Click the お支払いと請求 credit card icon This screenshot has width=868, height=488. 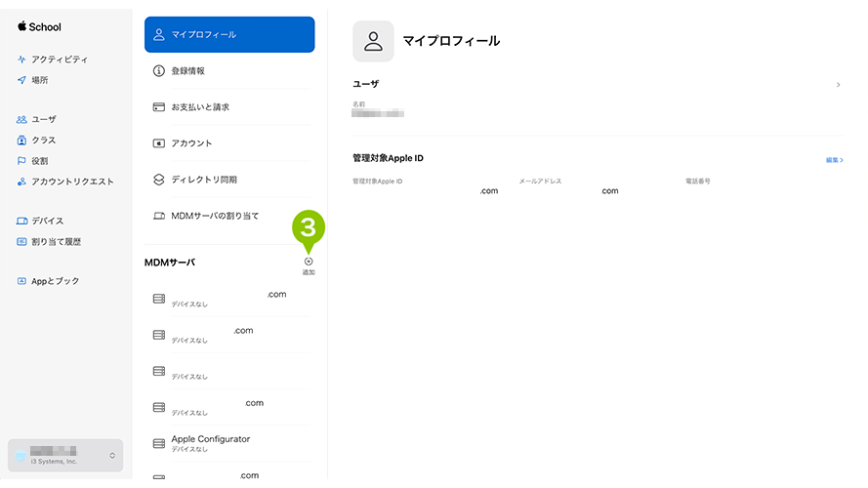(159, 106)
